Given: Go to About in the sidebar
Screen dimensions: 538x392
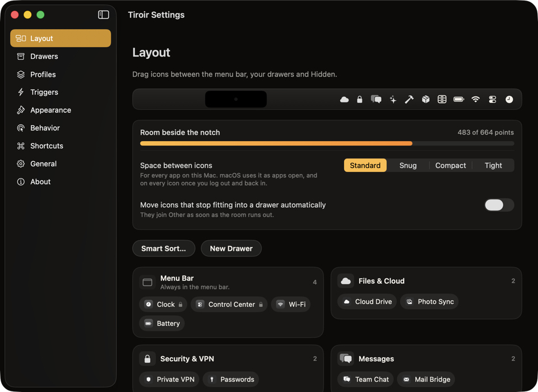Looking at the screenshot, I should click(x=61, y=182).
